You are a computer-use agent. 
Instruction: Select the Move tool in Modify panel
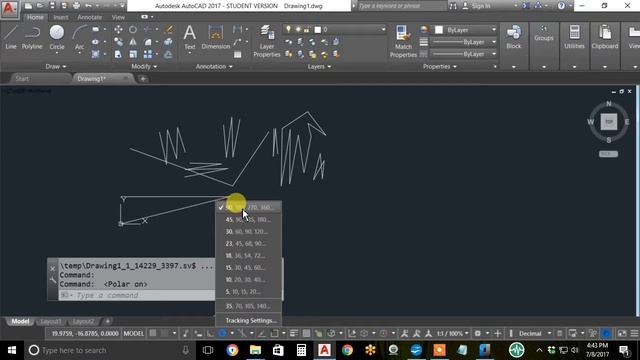click(x=118, y=29)
